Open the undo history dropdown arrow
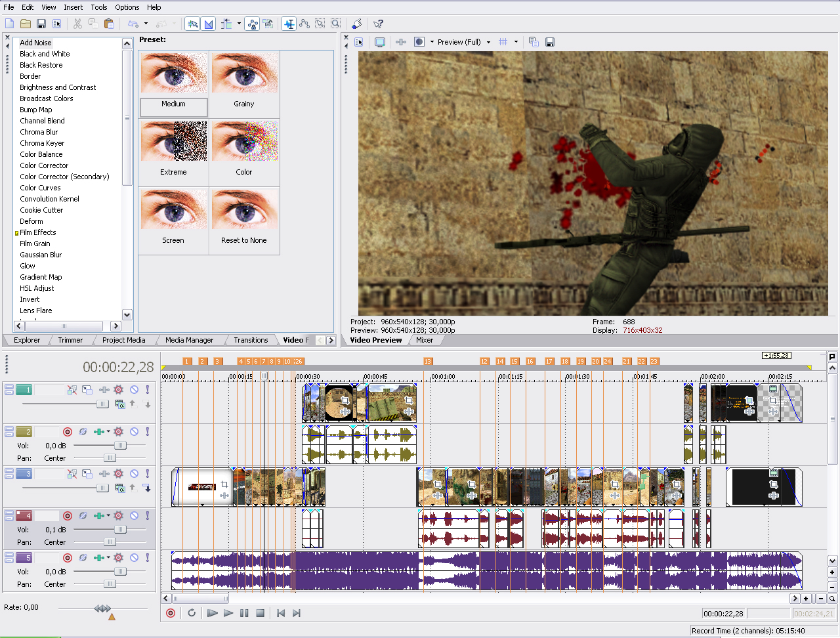840x638 pixels. pos(146,24)
